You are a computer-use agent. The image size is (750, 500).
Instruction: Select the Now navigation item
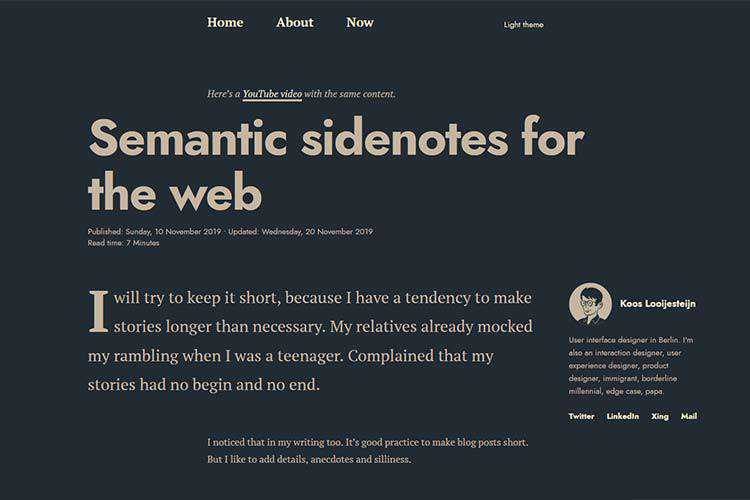(360, 22)
